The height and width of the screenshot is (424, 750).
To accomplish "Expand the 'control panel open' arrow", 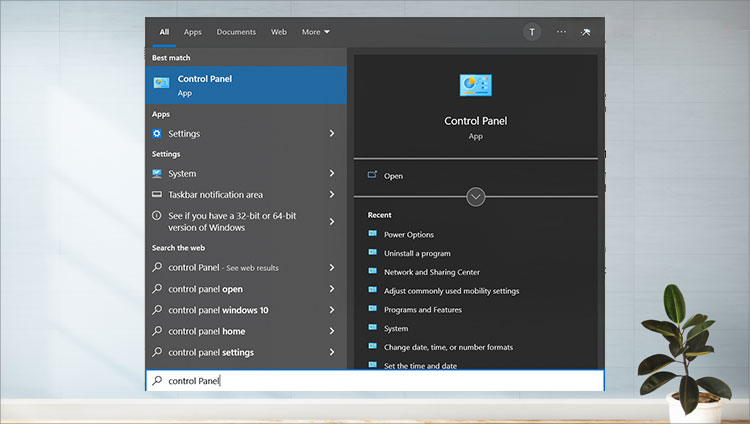I will pos(331,289).
